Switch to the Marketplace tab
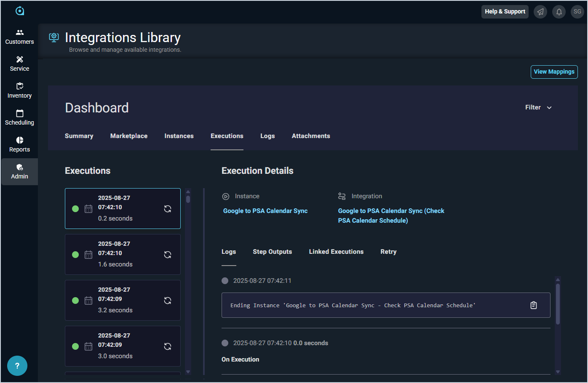 (x=129, y=136)
